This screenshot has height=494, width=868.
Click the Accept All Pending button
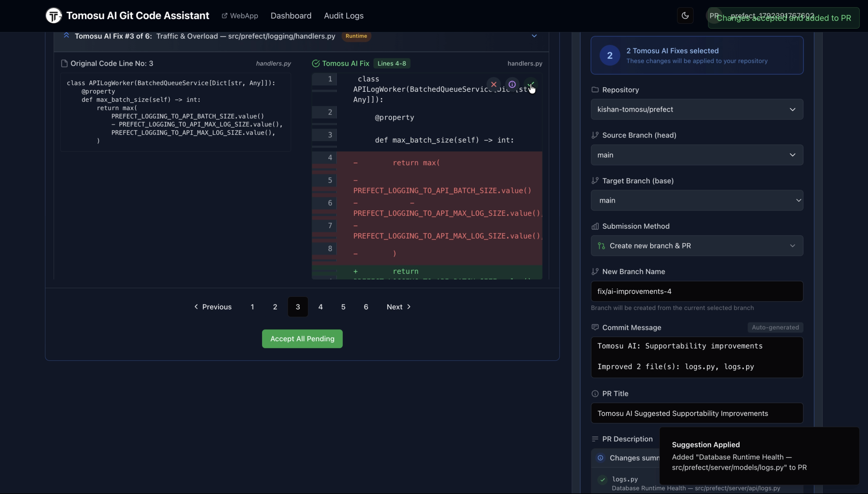302,339
